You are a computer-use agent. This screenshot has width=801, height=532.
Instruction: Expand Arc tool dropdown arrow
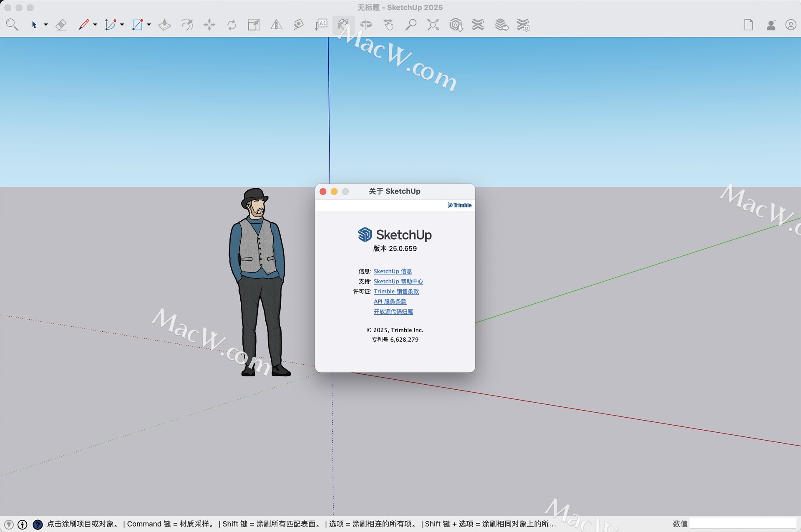coord(122,25)
